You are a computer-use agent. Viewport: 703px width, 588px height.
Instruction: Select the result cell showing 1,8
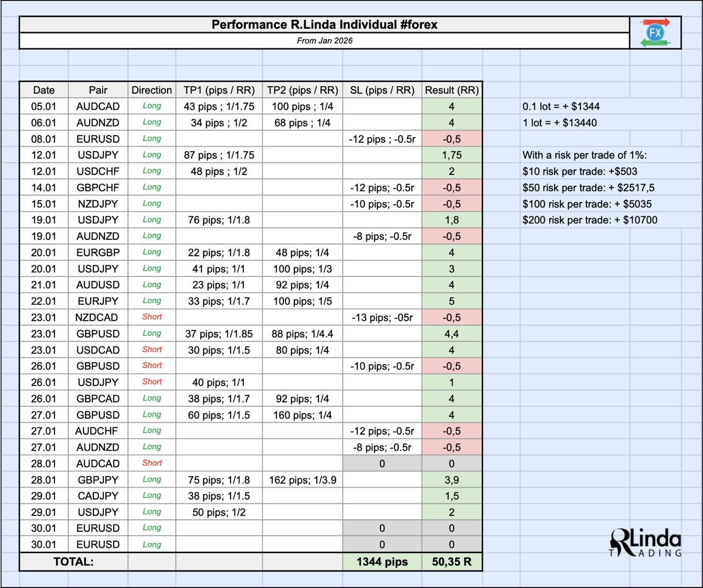[x=452, y=220]
